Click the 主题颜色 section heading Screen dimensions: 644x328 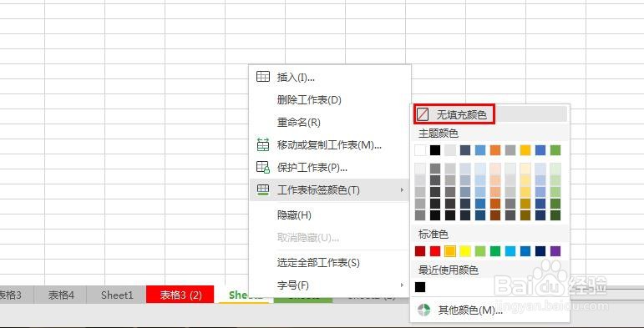pyautogui.click(x=439, y=134)
